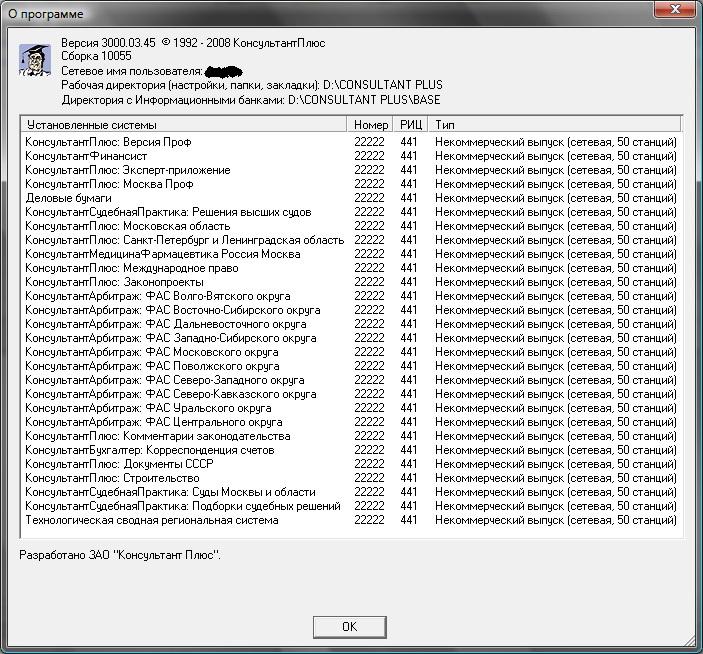Screen dimensions: 703x654
Task: Select ФАС Западно-Сибирского округа row
Action: pyautogui.click(x=351, y=338)
